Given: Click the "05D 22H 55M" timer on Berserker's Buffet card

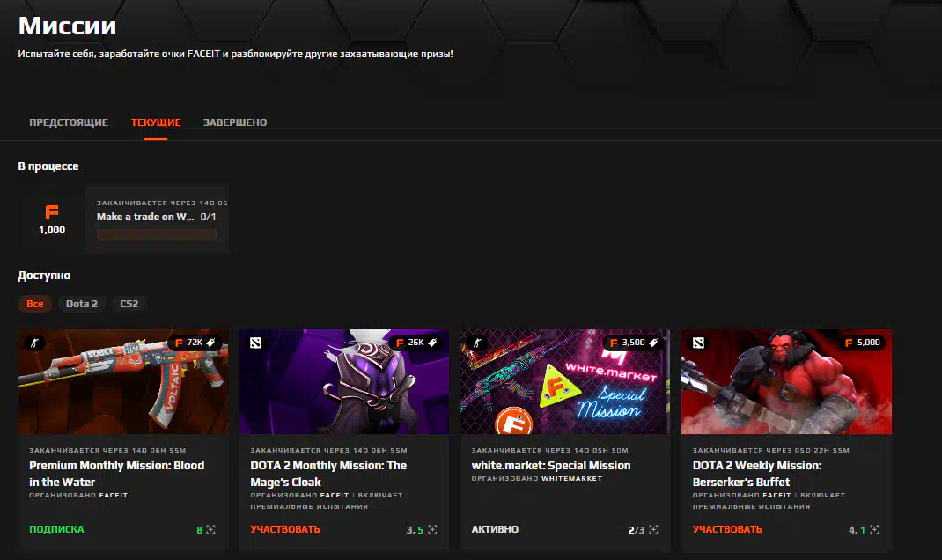Looking at the screenshot, I should tap(822, 450).
